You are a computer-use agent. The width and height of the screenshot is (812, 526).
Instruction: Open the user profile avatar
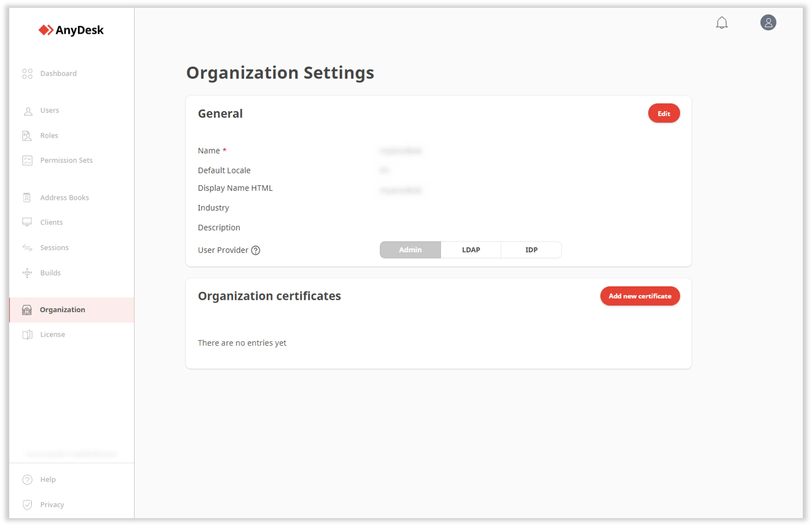click(x=768, y=22)
